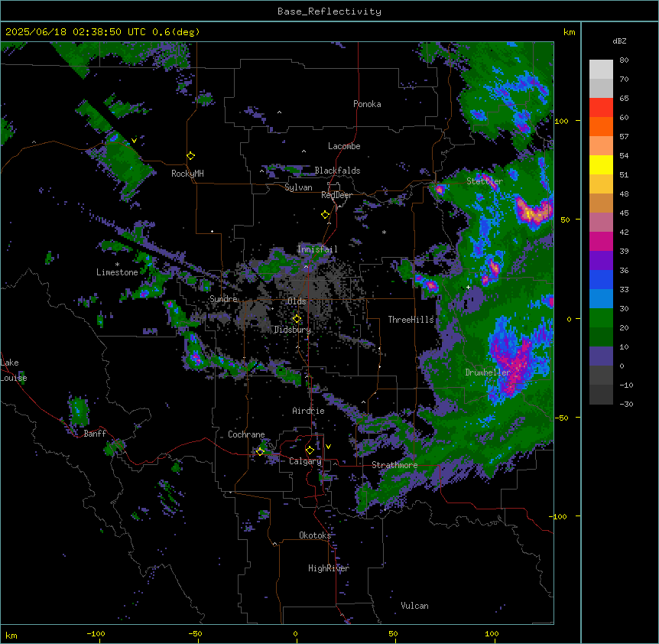Screen dimensions: 659x644
Task: Select yellow V marker east of Calgary diamond
Action: tap(328, 447)
